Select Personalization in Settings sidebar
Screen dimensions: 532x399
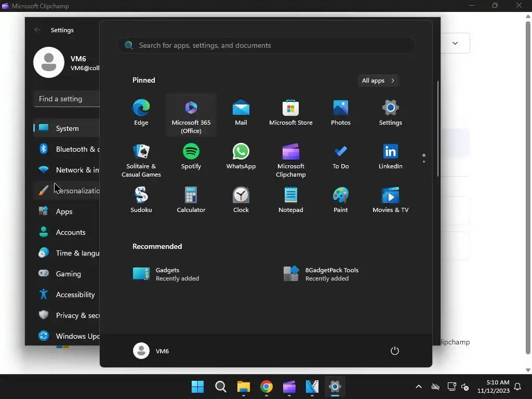[x=67, y=191]
